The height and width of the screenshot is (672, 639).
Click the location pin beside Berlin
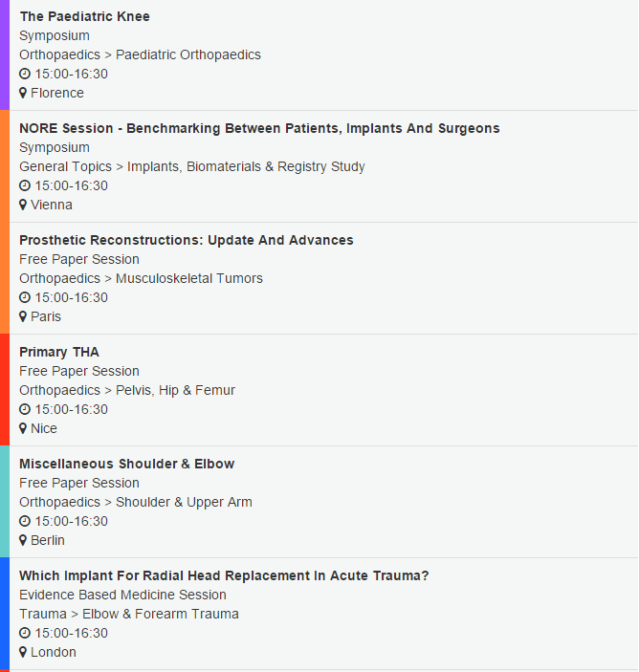pos(23,540)
